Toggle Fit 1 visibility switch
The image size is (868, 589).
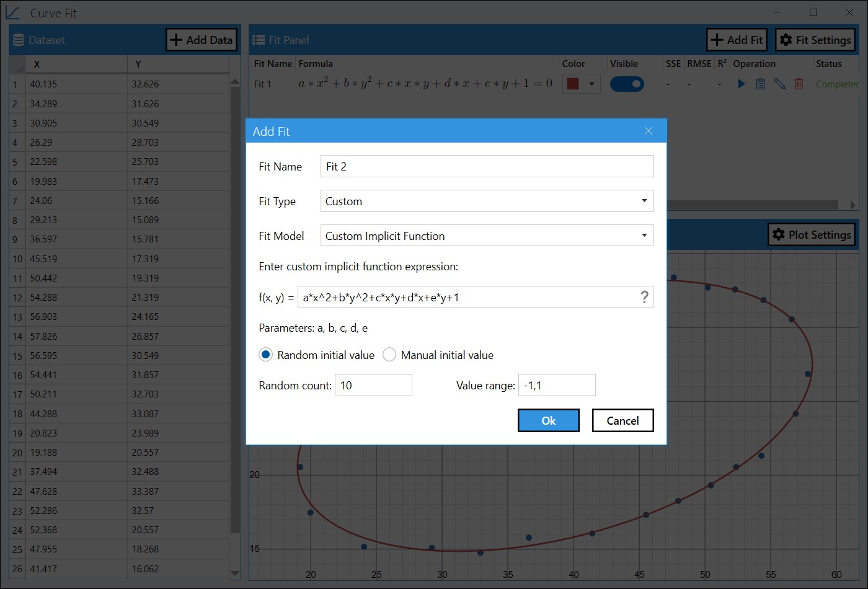(627, 84)
